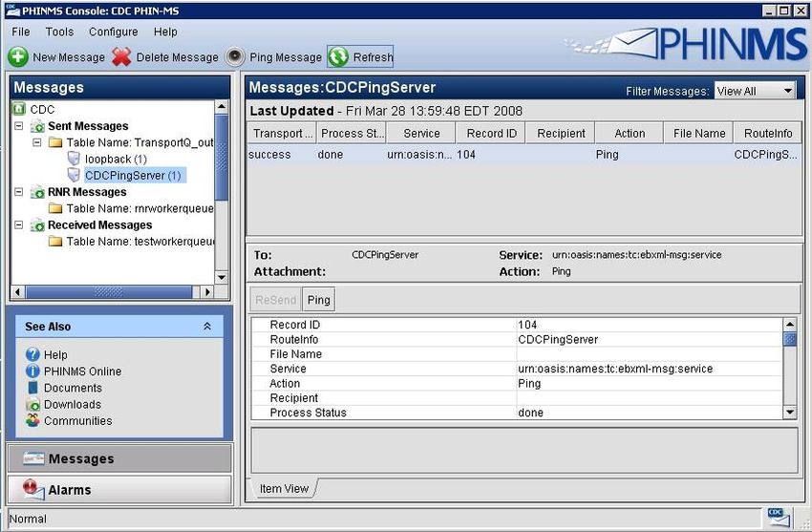Open the PHINMS Online link
This screenshot has height=532, width=812.
[82, 371]
